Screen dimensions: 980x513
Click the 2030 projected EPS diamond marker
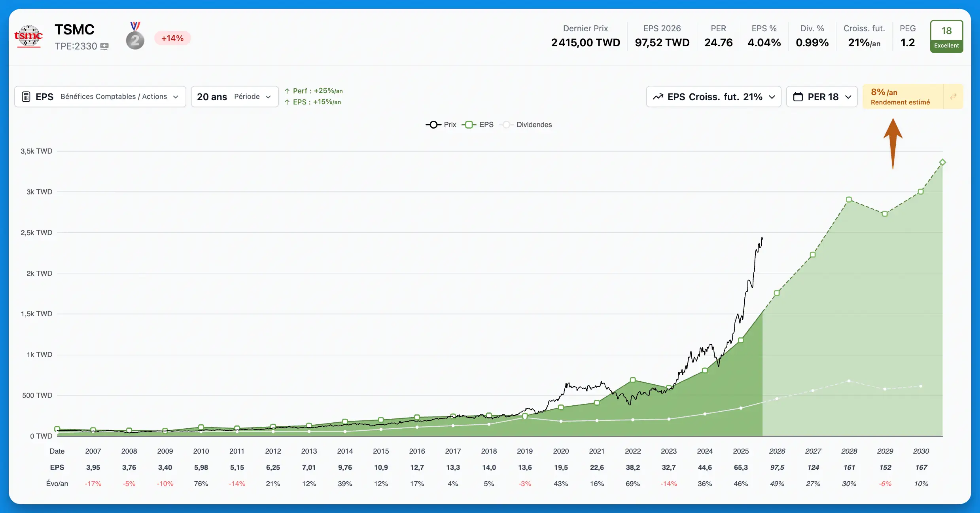[x=942, y=162]
